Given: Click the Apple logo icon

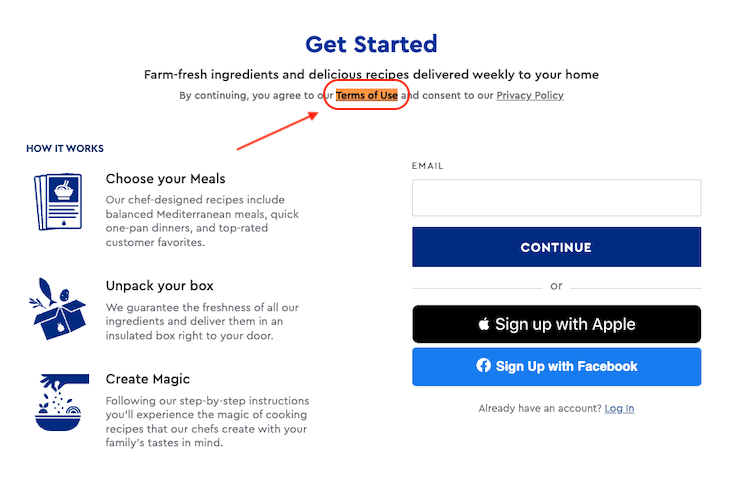Looking at the screenshot, I should coord(484,324).
